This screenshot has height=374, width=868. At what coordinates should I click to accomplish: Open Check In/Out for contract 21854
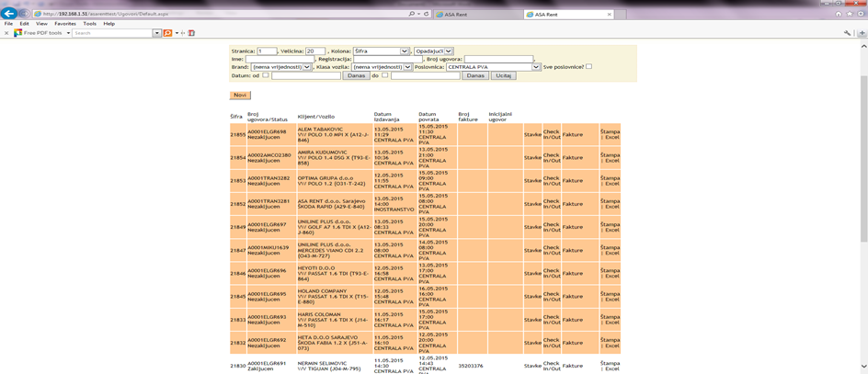(552, 158)
